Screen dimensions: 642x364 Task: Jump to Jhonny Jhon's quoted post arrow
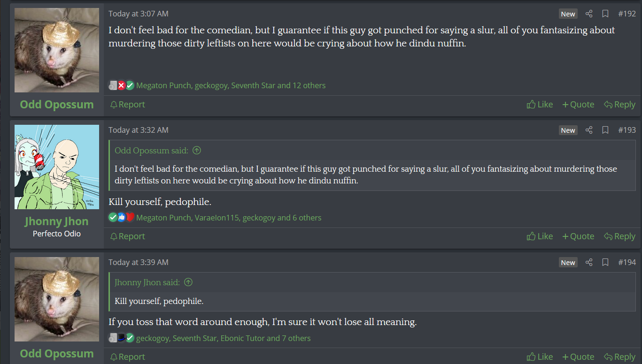188,282
